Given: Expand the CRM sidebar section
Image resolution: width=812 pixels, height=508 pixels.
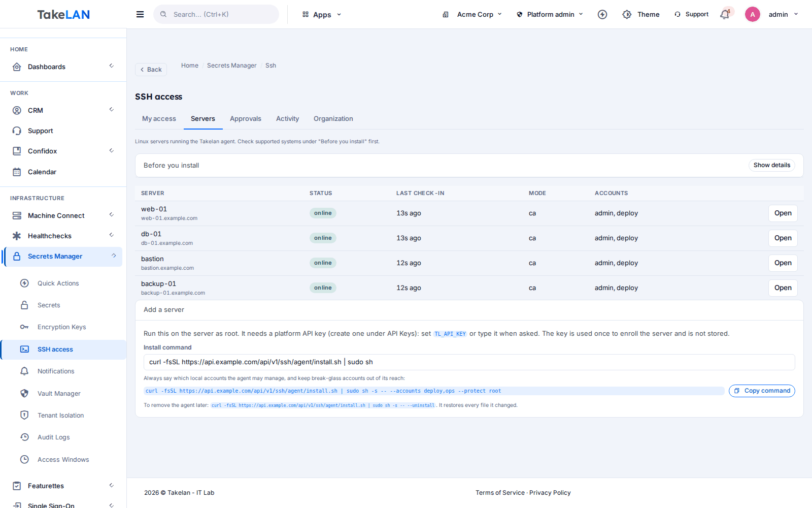Looking at the screenshot, I should (x=63, y=110).
